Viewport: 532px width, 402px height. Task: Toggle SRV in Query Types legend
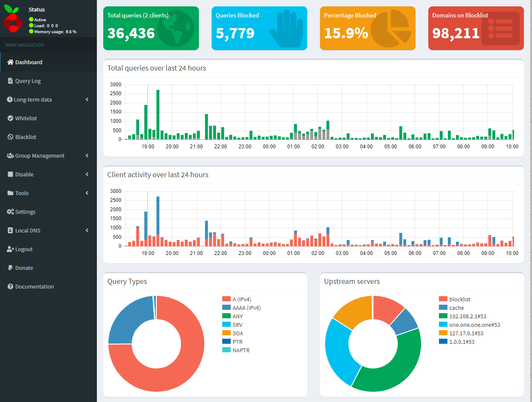click(x=232, y=325)
